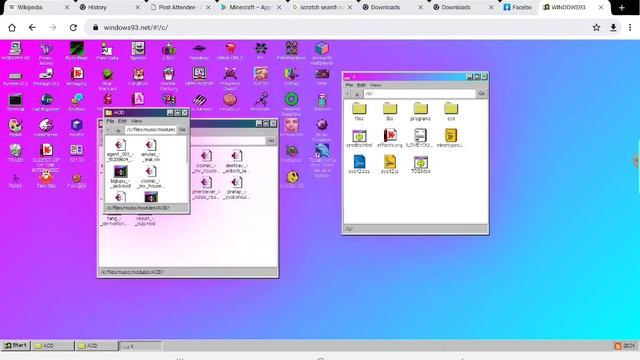This screenshot has height=360, width=640.
Task: Open the Arena 93 multiplayer cube icon
Action: pyautogui.click(x=322, y=53)
